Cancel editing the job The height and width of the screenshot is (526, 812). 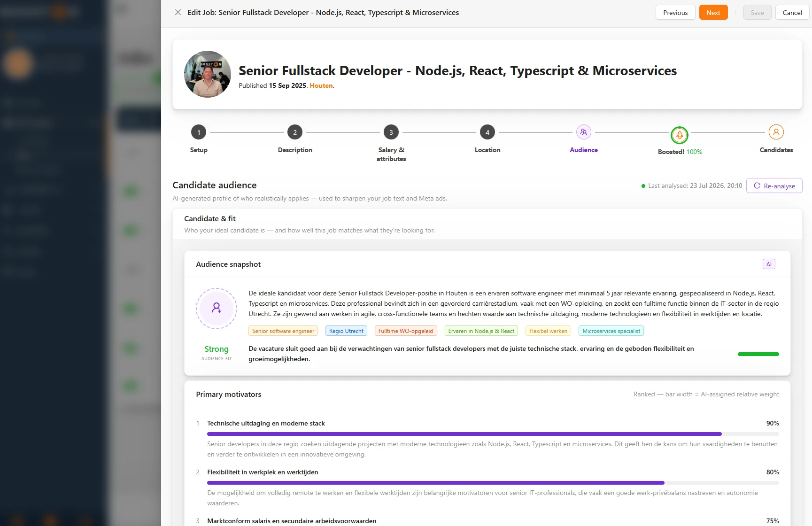click(792, 13)
